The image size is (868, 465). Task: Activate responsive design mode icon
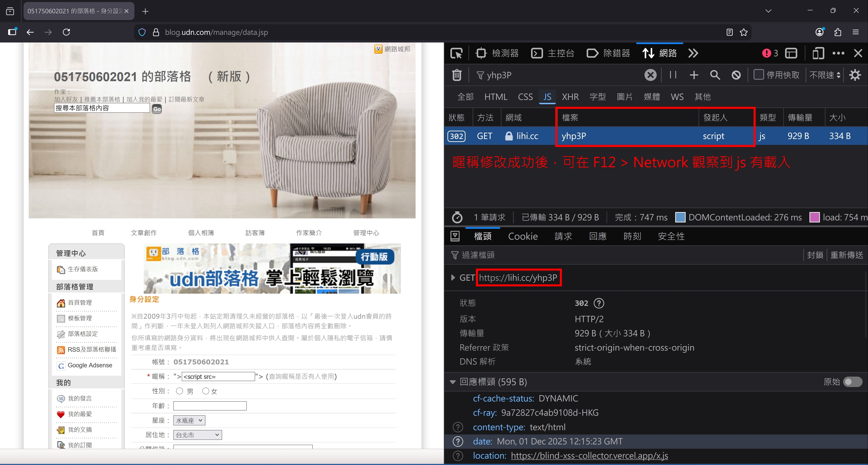tap(818, 53)
